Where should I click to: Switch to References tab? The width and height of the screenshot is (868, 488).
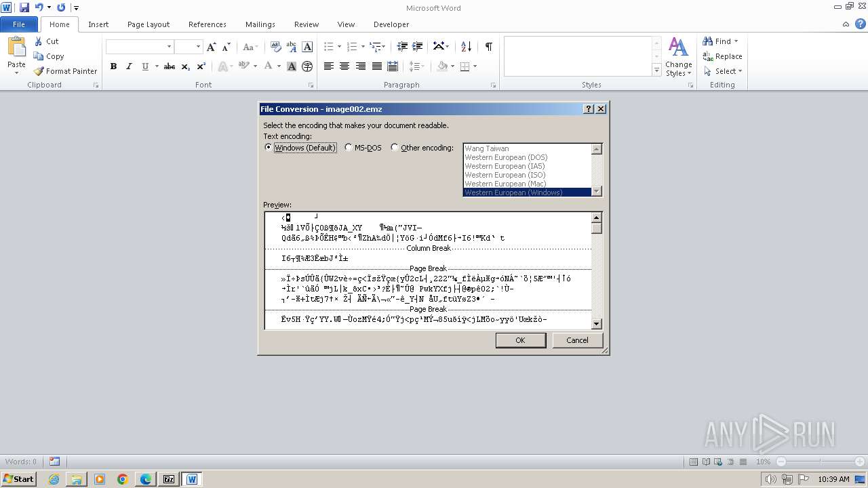pyautogui.click(x=208, y=24)
